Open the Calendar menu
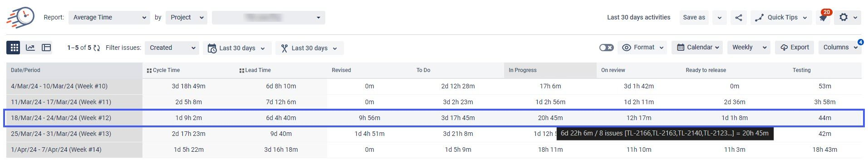The image size is (868, 164). (698, 48)
